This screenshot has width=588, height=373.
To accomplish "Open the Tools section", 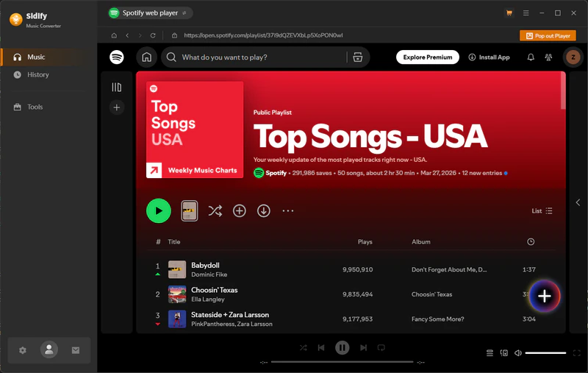I will point(35,107).
